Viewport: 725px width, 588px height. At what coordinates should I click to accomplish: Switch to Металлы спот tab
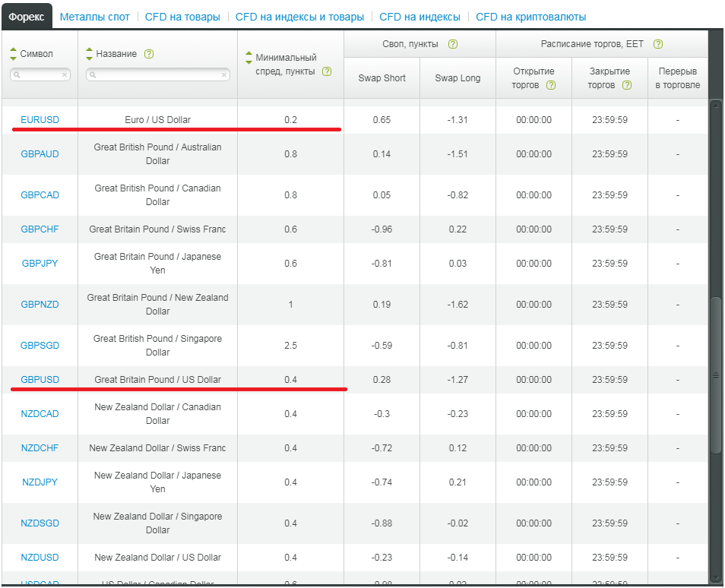[95, 17]
